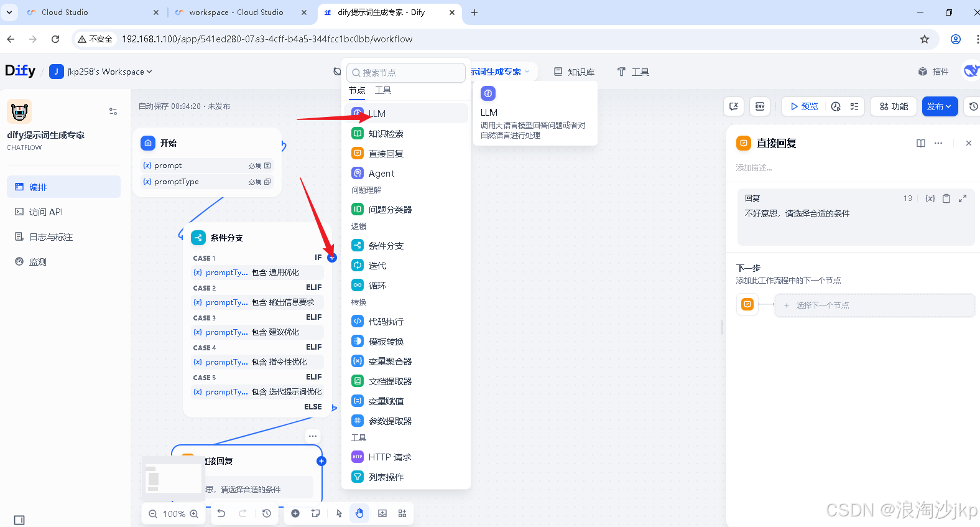Open the 监测 page
The image size is (980, 527).
(x=63, y=261)
